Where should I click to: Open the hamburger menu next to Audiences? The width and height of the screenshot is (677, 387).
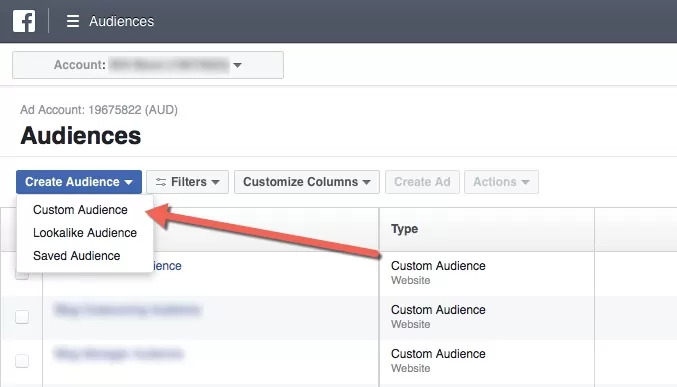pos(73,21)
